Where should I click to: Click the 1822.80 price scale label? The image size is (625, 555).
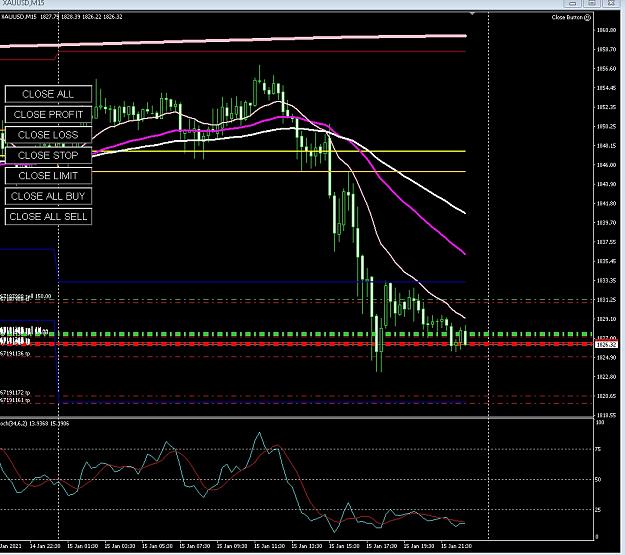tap(606, 376)
